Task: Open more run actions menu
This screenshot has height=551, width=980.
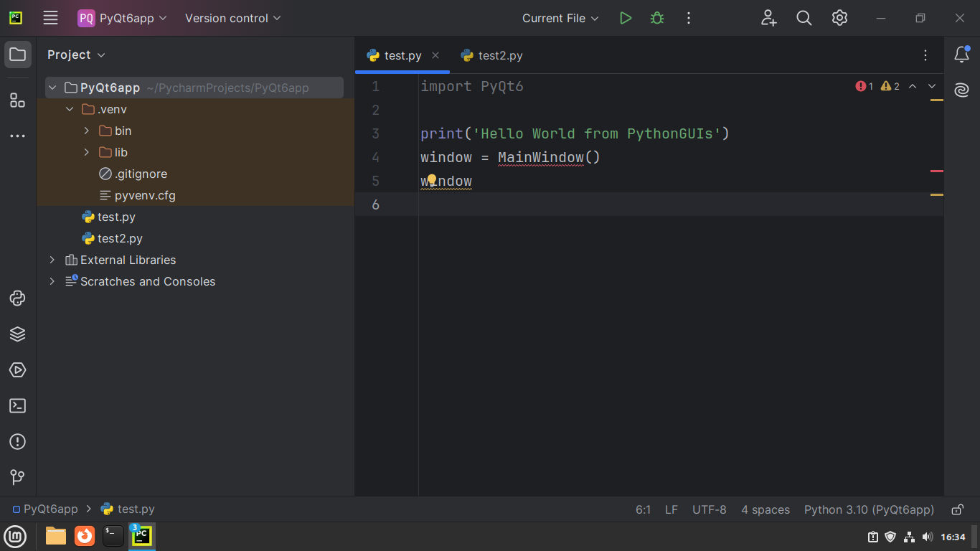Action: pyautogui.click(x=689, y=18)
